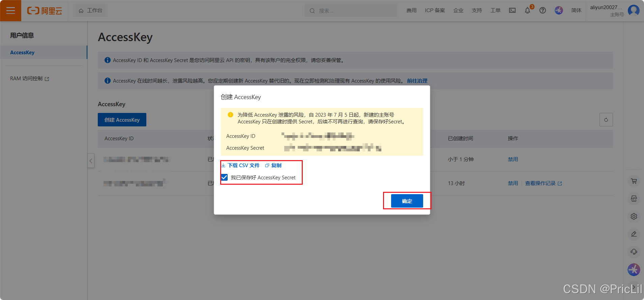The image size is (644, 300).
Task: Open the aliyun20027 account menu
Action: (x=607, y=10)
